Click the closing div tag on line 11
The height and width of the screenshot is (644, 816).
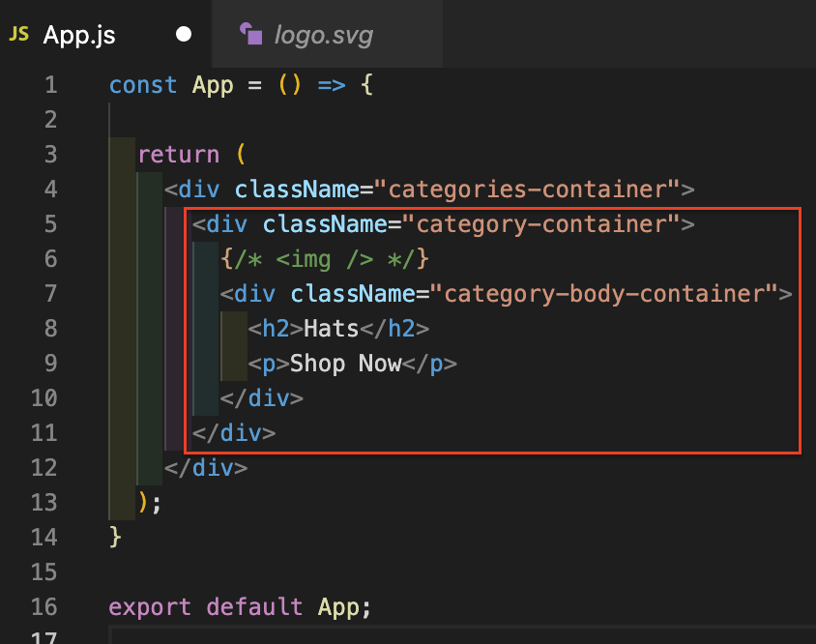pyautogui.click(x=234, y=433)
